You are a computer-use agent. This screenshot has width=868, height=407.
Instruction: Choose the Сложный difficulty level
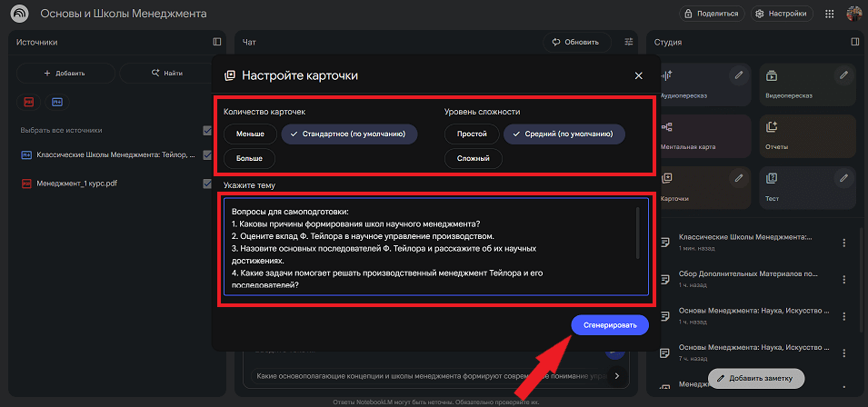click(x=474, y=159)
